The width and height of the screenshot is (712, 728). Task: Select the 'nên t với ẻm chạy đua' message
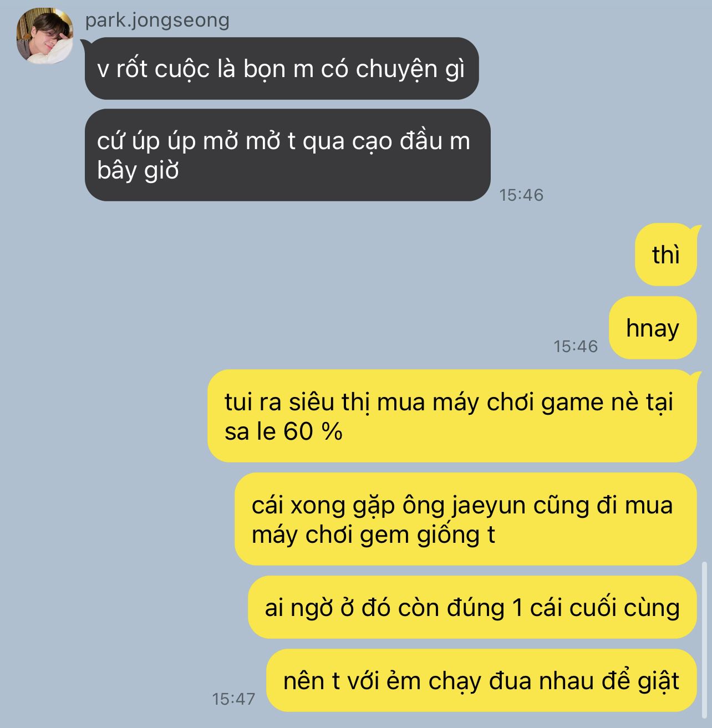(481, 680)
